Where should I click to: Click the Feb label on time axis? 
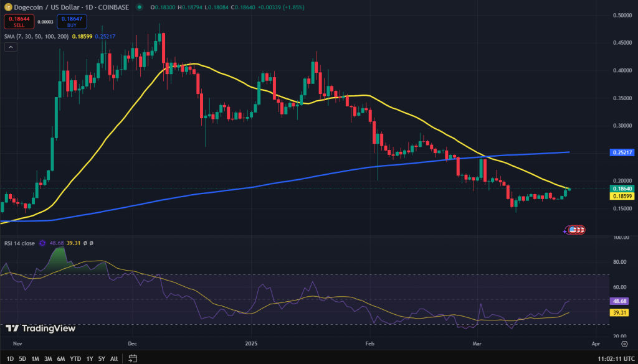[369, 343]
